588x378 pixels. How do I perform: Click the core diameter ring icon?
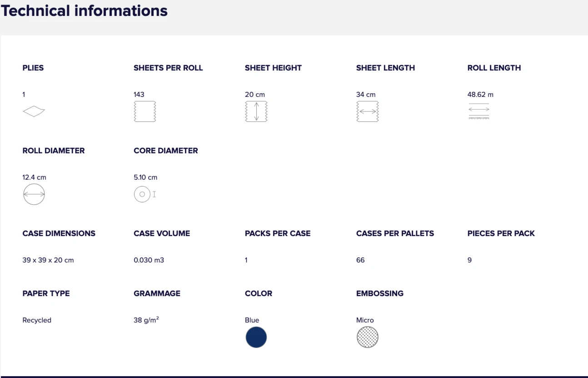pos(145,194)
